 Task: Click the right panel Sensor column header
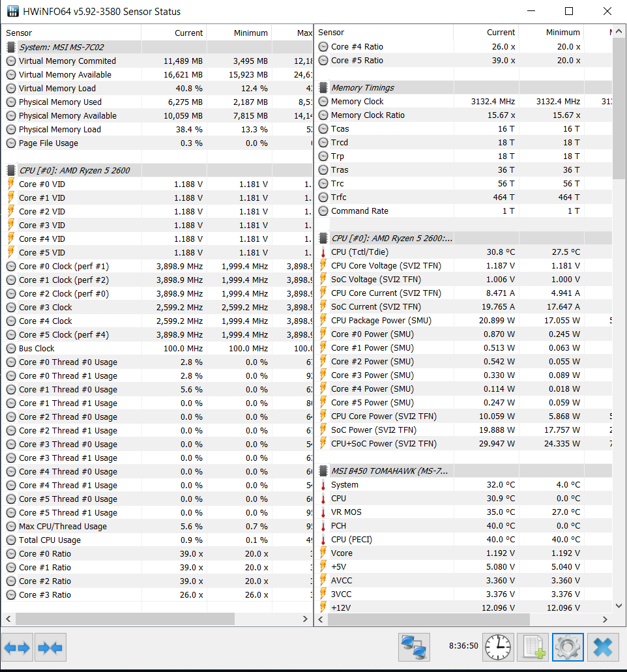pyautogui.click(x=384, y=33)
